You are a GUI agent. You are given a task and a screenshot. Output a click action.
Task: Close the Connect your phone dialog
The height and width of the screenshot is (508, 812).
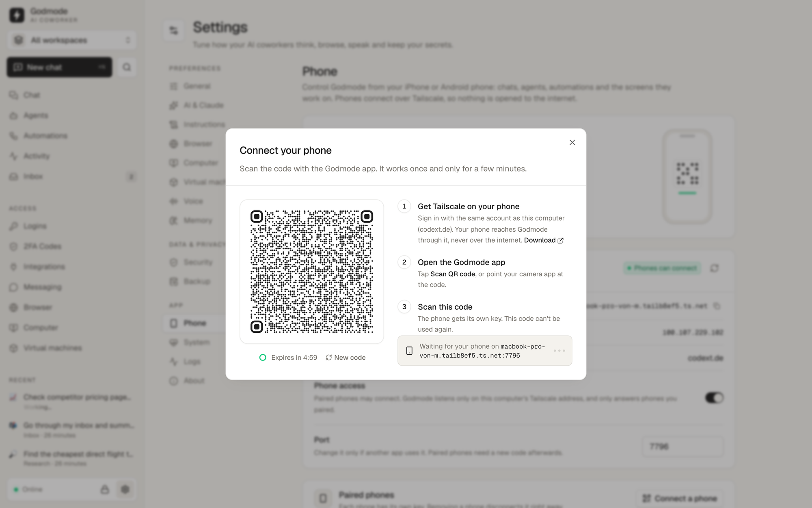click(572, 142)
